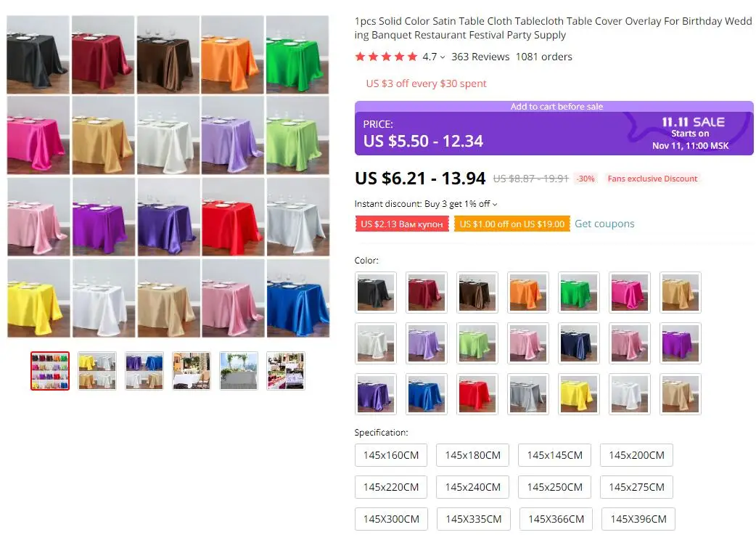The height and width of the screenshot is (535, 756).
Task: Select the 145x160CM size option
Action: coord(391,455)
